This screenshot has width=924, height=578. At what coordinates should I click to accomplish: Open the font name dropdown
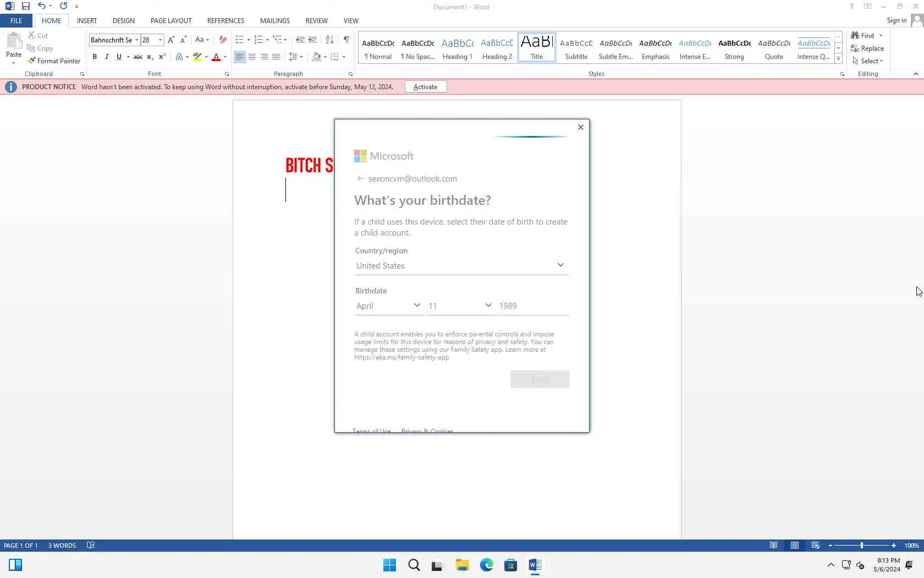click(136, 40)
